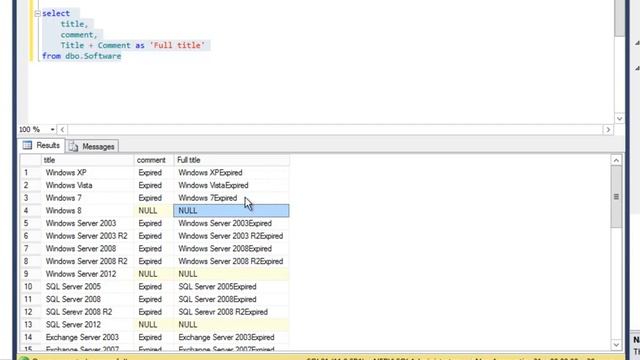Image resolution: width=640 pixels, height=360 pixels.
Task: Click the NULL Full title cell for SQL Server 2012
Action: 231,324
